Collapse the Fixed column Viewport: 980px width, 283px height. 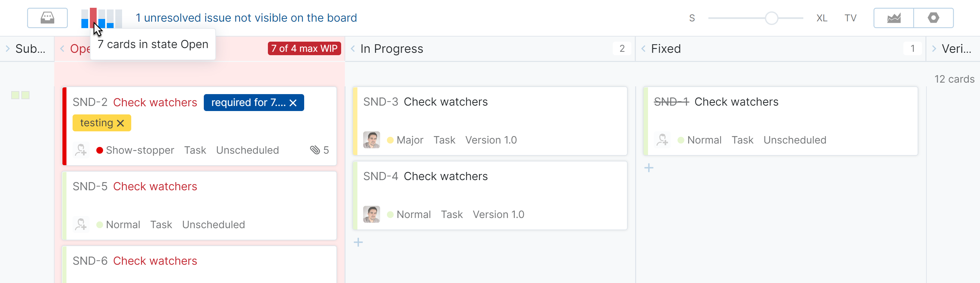(x=644, y=49)
